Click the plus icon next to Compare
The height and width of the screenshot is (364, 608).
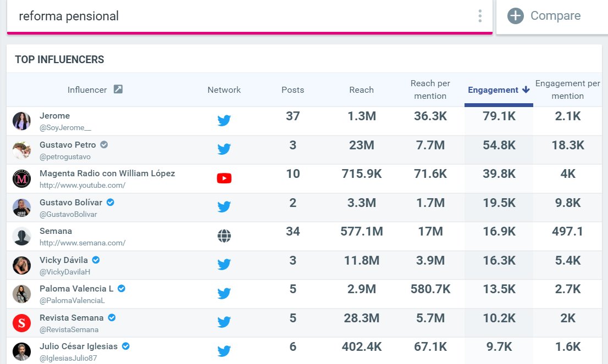[x=515, y=16]
